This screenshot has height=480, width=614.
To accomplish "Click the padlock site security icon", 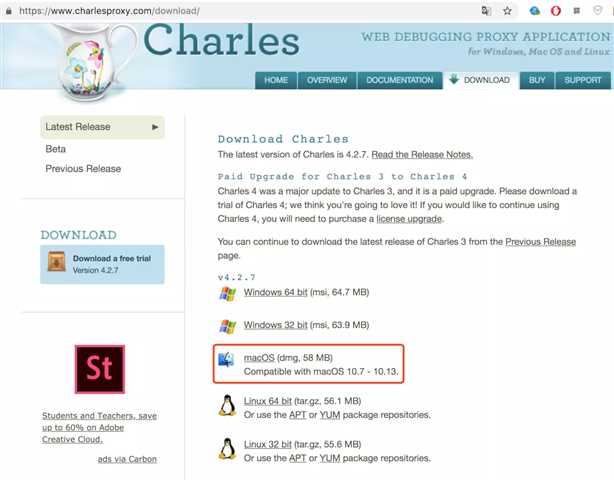I will pos(9,11).
